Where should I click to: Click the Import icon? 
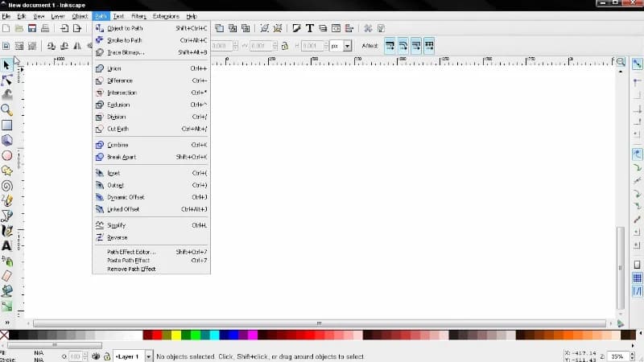click(64, 28)
